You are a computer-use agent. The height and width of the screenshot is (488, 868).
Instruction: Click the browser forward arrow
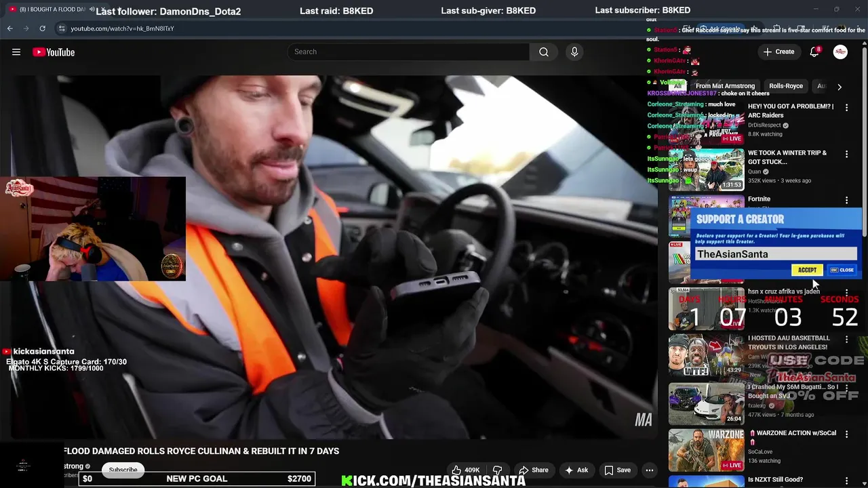pos(26,28)
